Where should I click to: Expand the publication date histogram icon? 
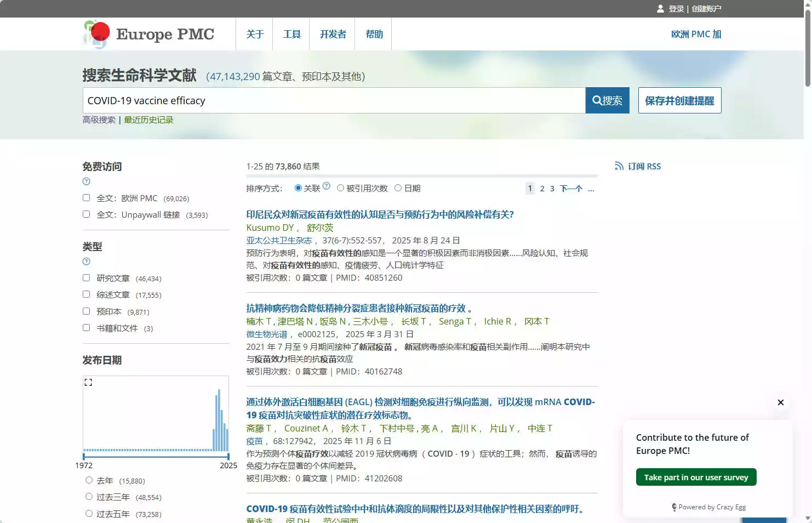click(x=88, y=382)
